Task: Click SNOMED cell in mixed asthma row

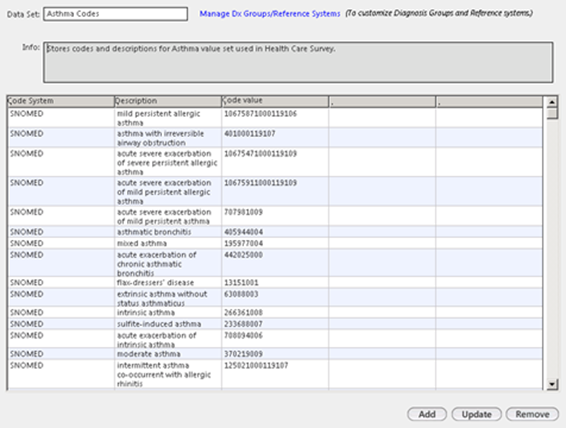Action: coord(61,243)
